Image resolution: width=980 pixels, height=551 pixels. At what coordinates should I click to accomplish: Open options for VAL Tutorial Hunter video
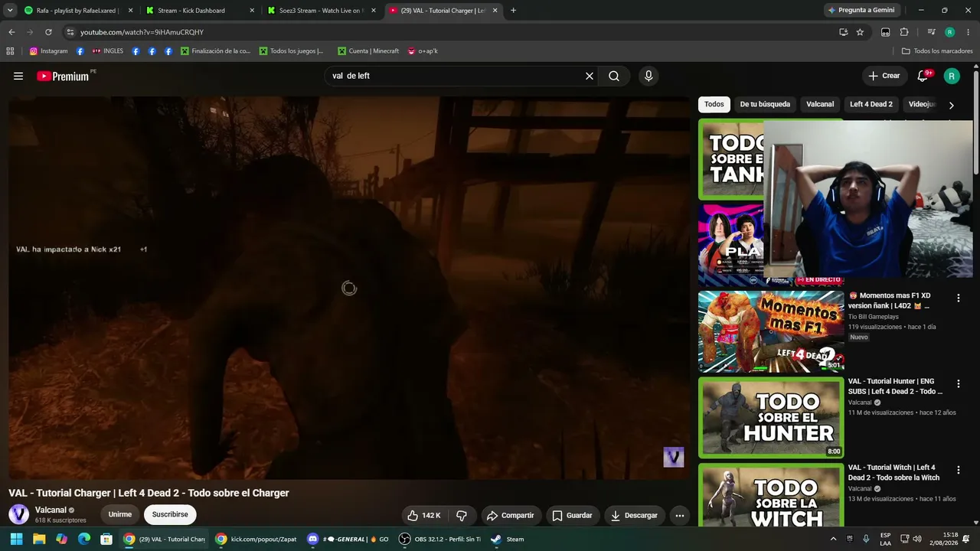pyautogui.click(x=958, y=383)
